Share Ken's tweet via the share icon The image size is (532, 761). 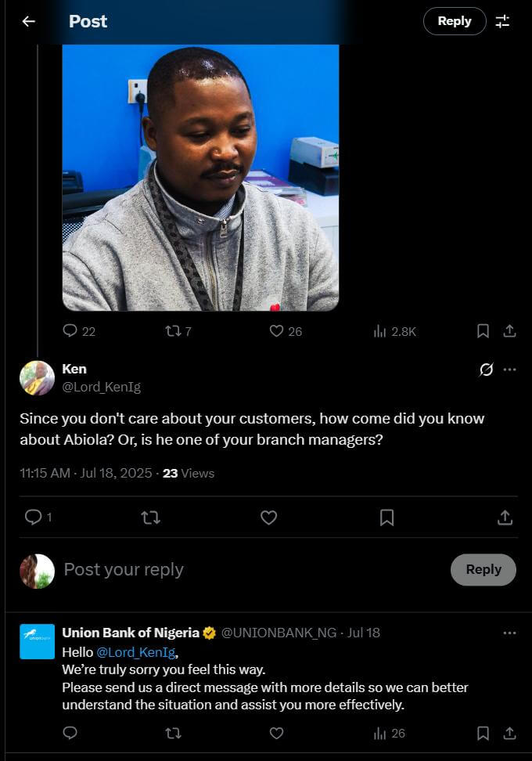505,518
